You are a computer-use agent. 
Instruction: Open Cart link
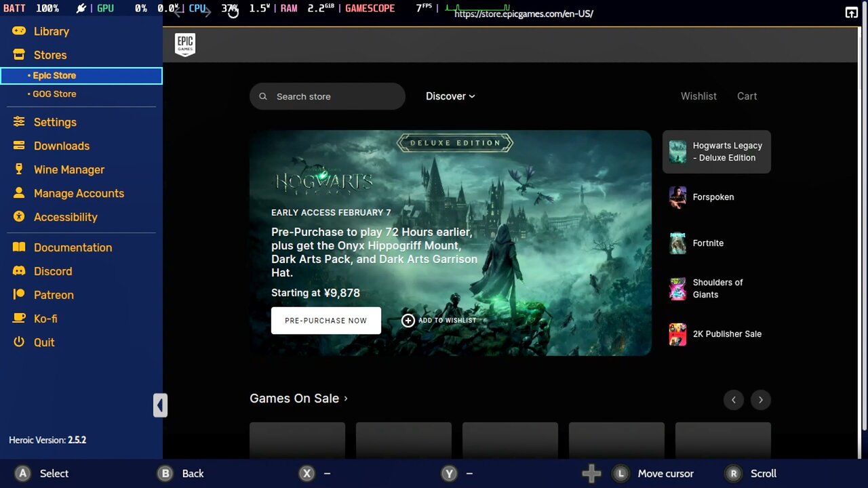(x=747, y=96)
